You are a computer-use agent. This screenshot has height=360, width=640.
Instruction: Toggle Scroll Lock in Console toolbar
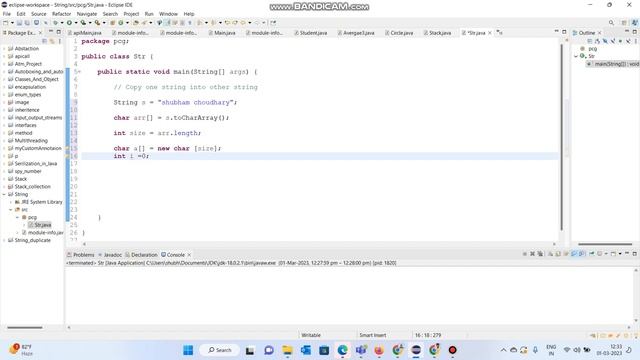pos(558,254)
